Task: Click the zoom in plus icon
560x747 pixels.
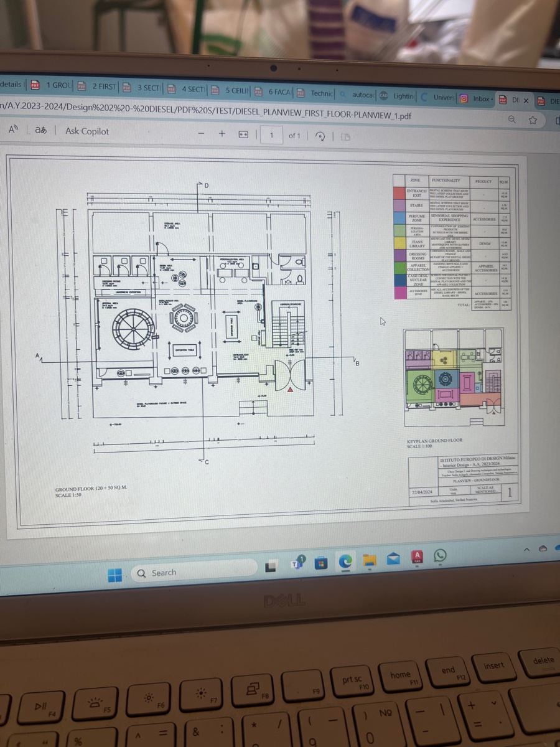Action: tap(222, 134)
